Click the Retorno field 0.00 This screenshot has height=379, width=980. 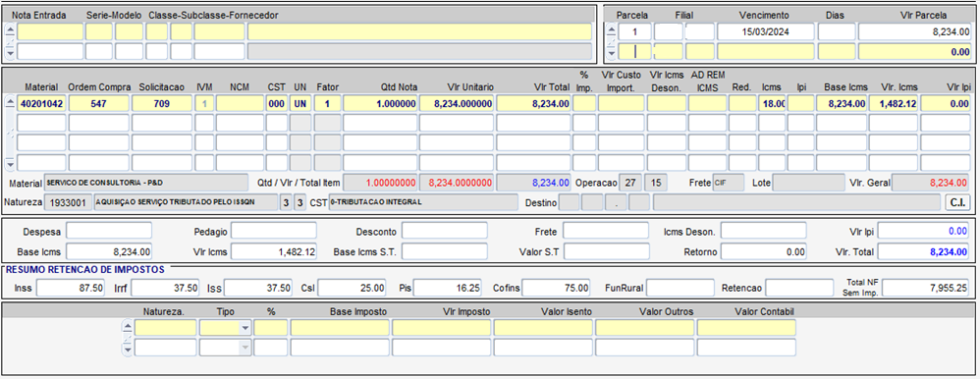coord(763,251)
